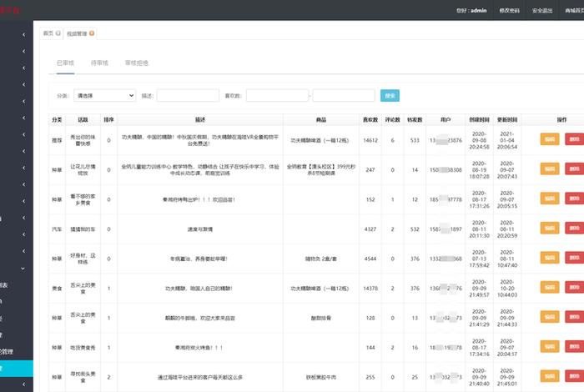Click the 分类 column header

57,120
